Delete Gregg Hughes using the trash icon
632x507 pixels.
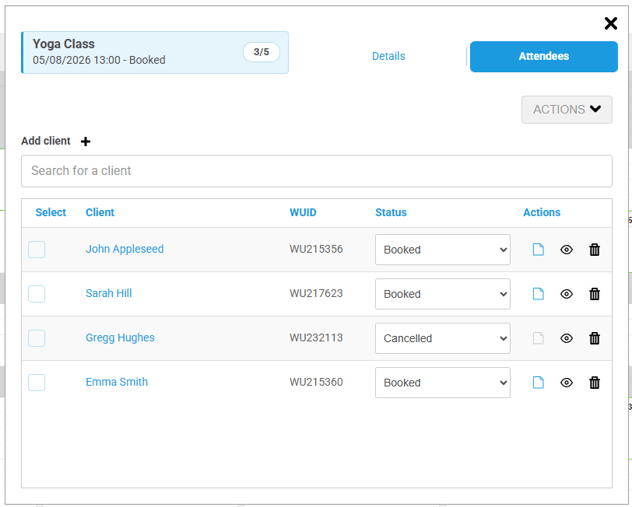(x=595, y=338)
